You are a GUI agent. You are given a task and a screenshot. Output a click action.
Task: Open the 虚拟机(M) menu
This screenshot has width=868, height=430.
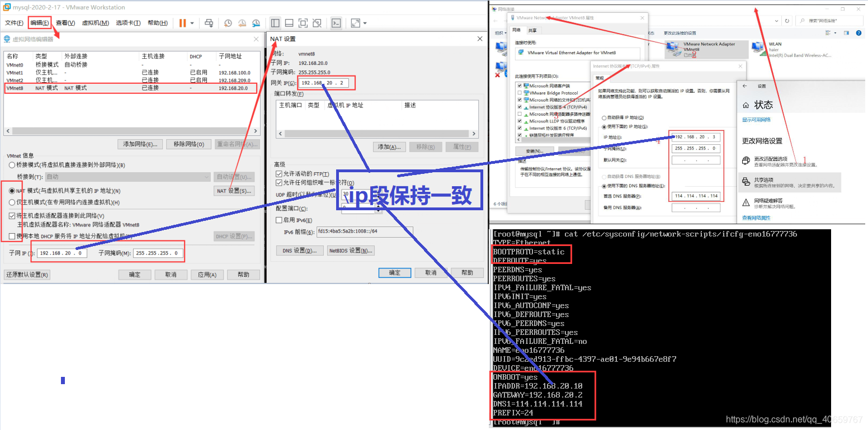(x=96, y=23)
